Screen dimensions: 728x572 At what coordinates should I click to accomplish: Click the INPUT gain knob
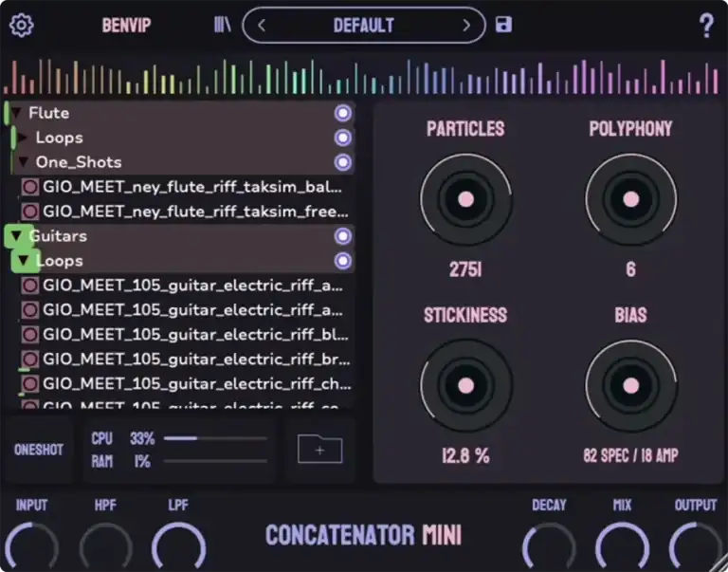click(31, 547)
